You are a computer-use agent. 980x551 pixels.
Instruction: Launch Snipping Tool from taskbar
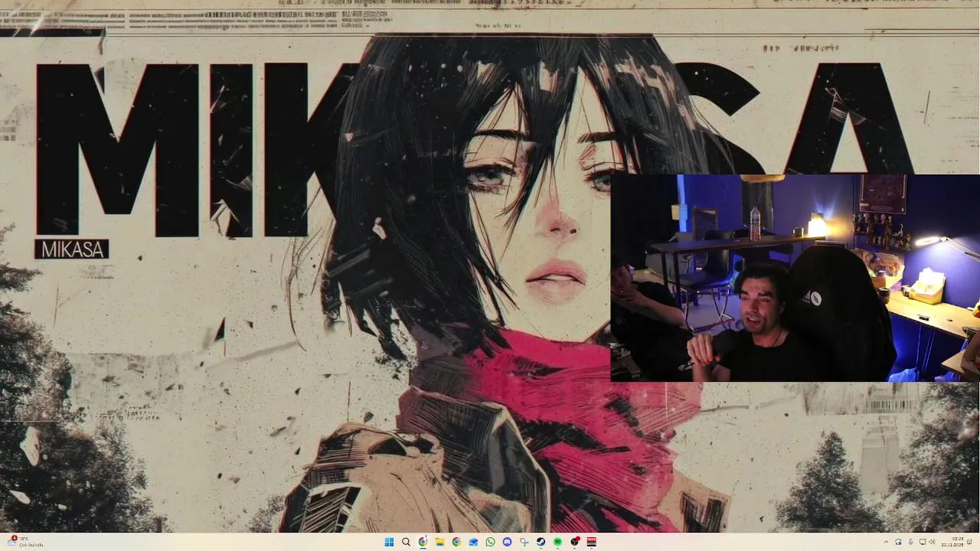tap(524, 542)
